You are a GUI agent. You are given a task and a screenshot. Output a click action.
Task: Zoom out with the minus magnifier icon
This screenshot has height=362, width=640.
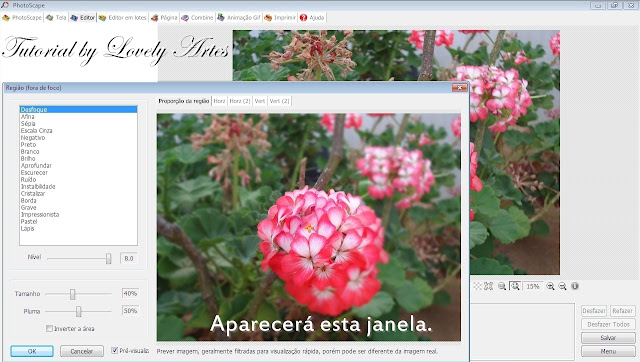click(562, 286)
